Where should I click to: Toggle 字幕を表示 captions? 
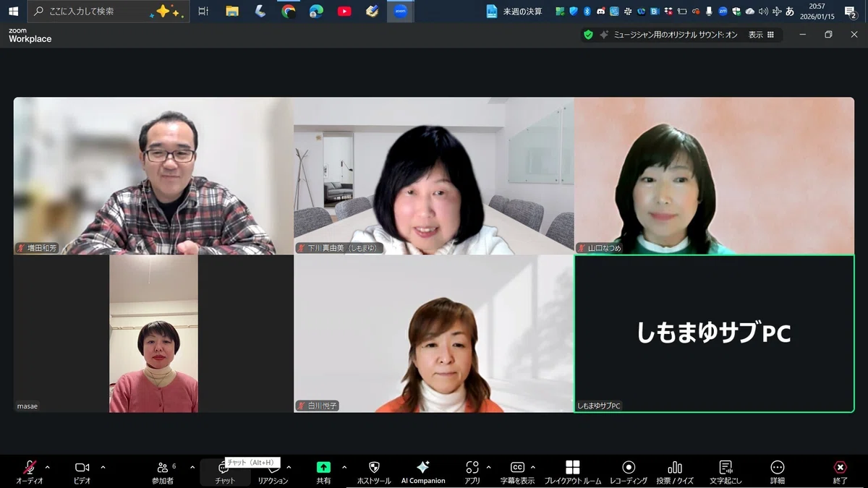coord(517,472)
